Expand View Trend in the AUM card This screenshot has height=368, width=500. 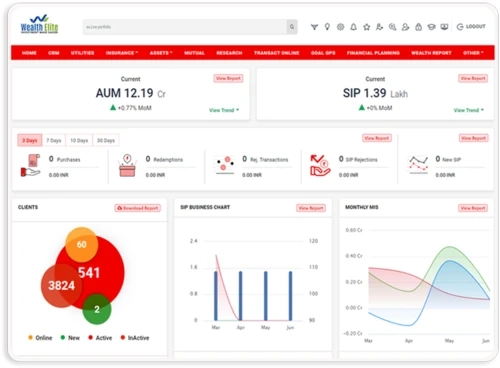(x=224, y=110)
